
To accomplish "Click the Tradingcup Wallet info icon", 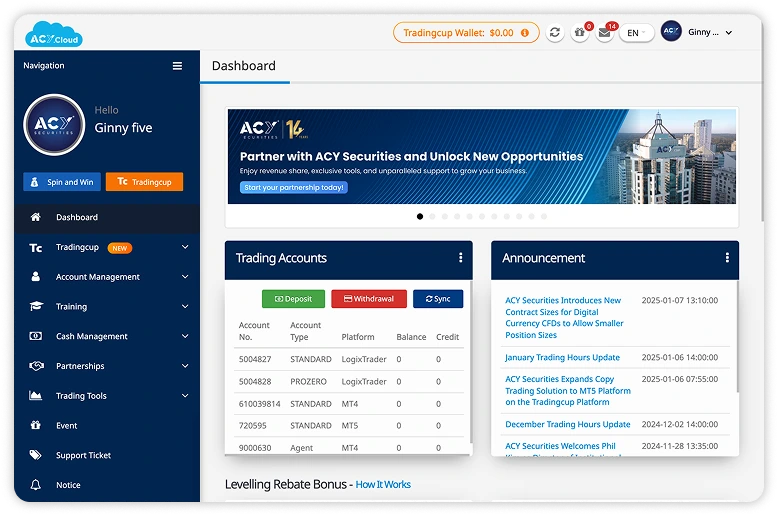I will point(525,33).
